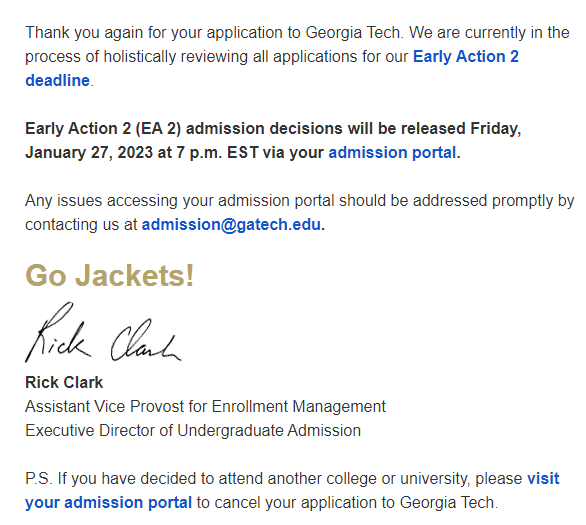Open the 'your admission portal' link in last line
The width and height of the screenshot is (586, 525).
pos(108,503)
